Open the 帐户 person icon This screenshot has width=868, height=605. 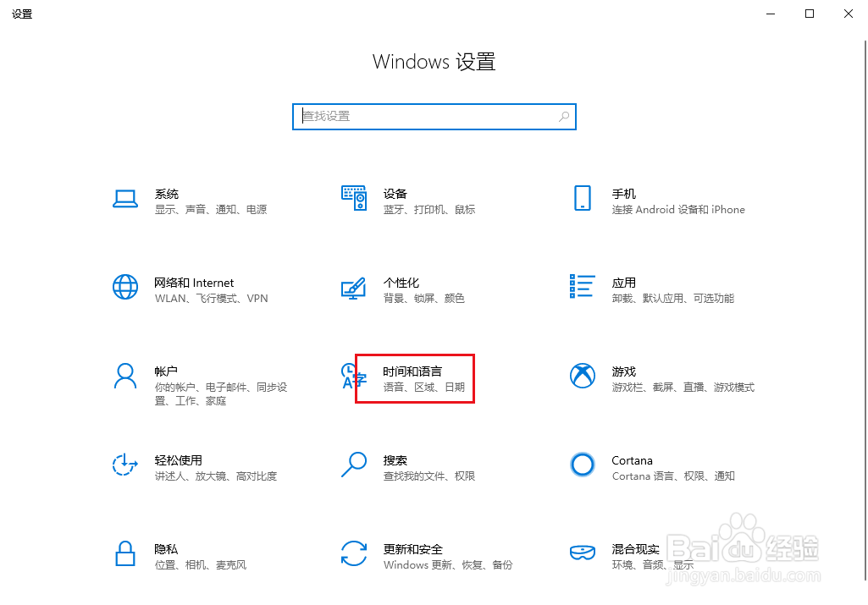(125, 376)
